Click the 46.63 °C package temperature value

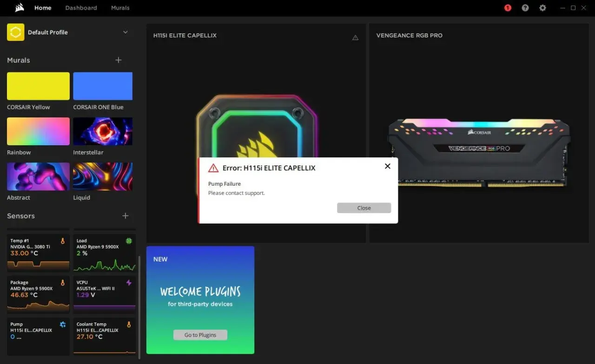(24, 295)
